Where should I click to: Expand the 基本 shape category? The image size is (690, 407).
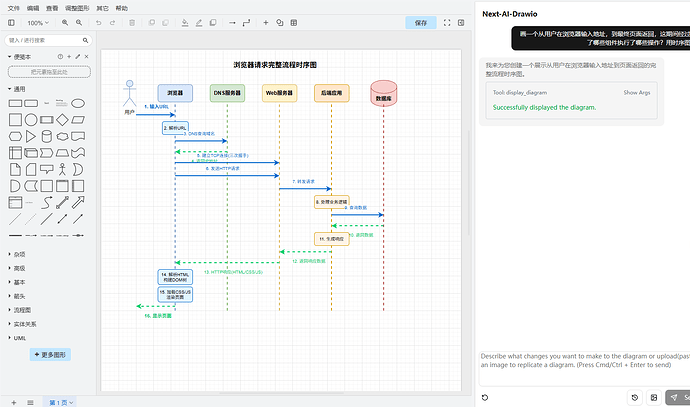(x=17, y=282)
